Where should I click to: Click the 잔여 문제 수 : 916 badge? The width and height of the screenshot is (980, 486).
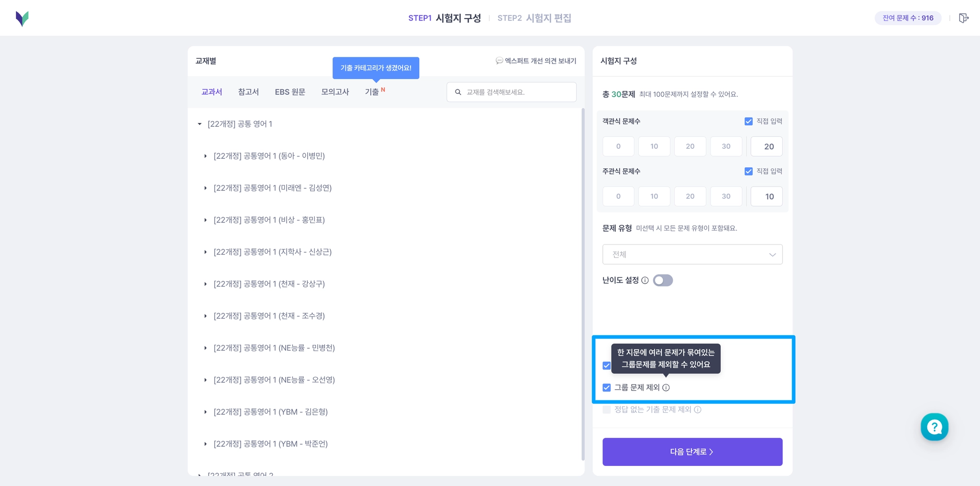[908, 18]
